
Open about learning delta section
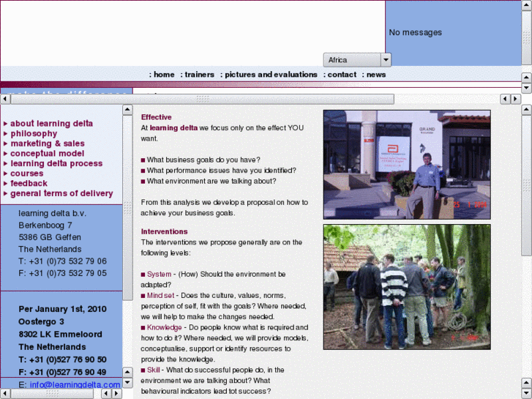point(51,124)
